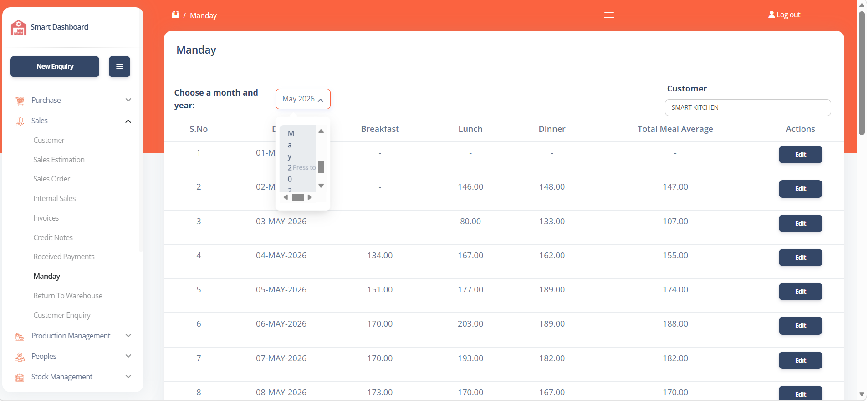
Task: Click the home icon in breadcrumb
Action: click(176, 15)
